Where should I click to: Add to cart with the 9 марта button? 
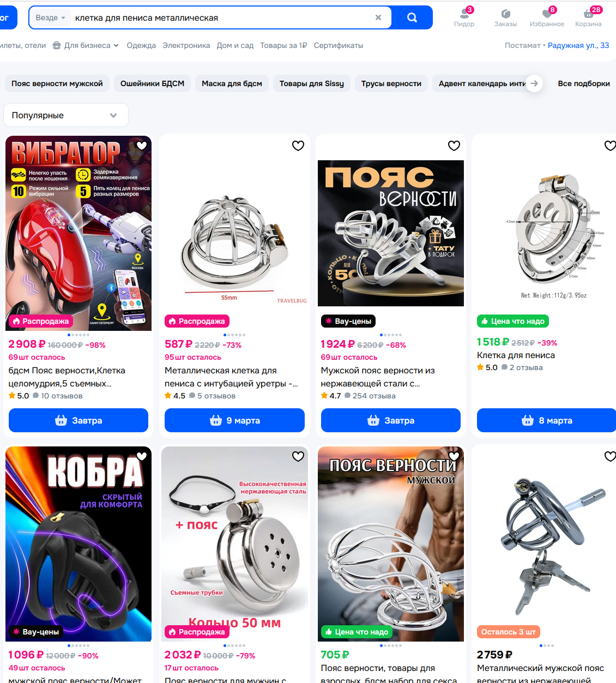234,420
